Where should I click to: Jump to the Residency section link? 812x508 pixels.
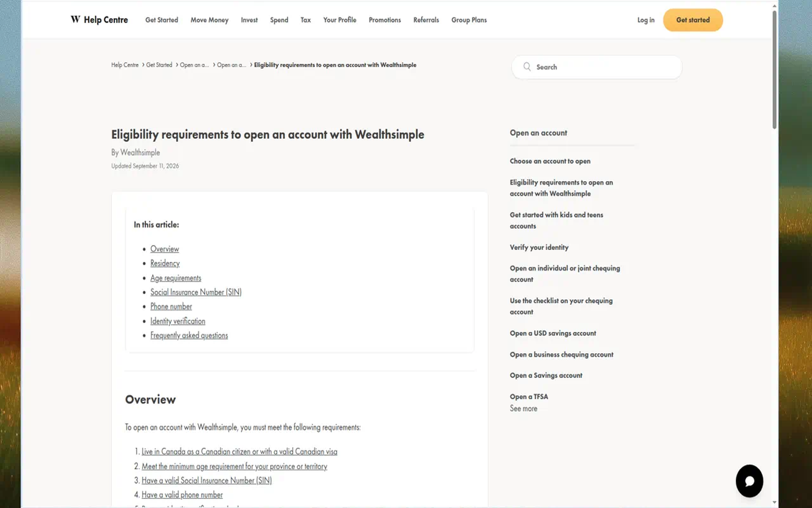(x=165, y=263)
